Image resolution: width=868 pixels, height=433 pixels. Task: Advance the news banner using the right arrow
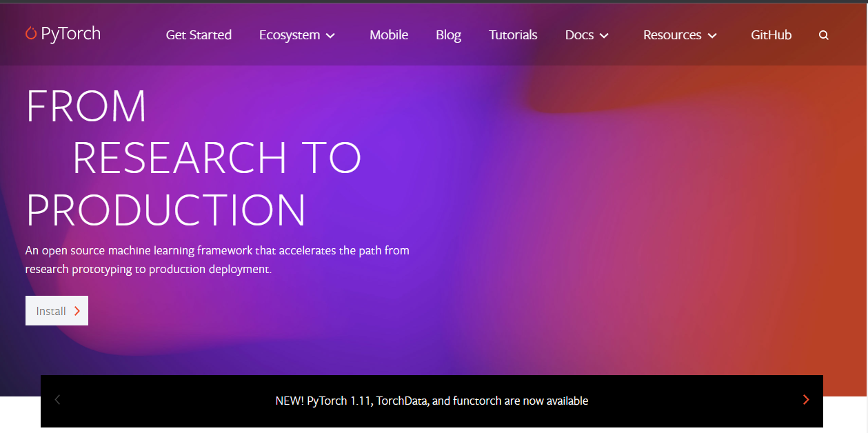(805, 399)
